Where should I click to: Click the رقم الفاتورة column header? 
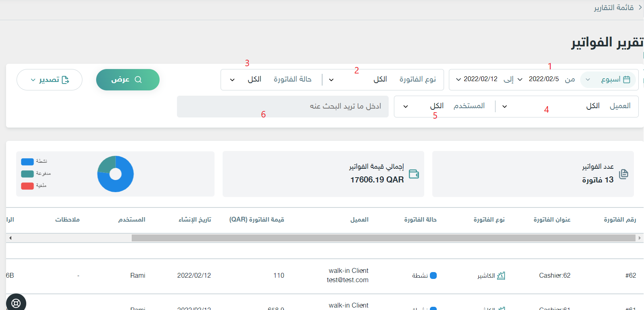point(620,220)
